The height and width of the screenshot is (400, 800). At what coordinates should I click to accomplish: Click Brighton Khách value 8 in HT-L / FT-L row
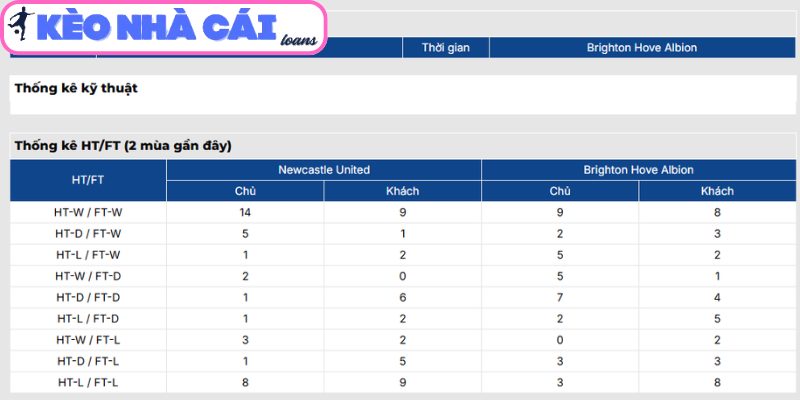click(x=717, y=382)
